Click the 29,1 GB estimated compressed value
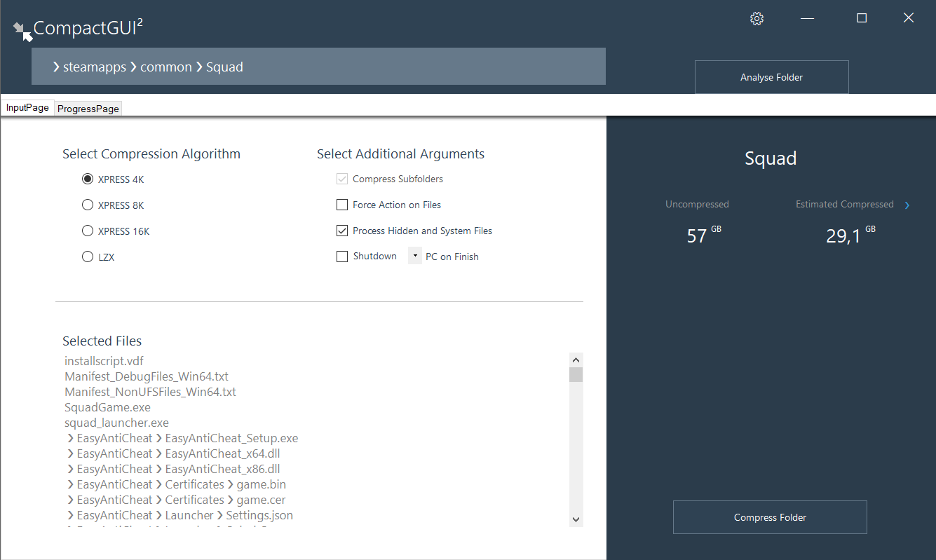Viewport: 936px width, 560px height. click(850, 235)
